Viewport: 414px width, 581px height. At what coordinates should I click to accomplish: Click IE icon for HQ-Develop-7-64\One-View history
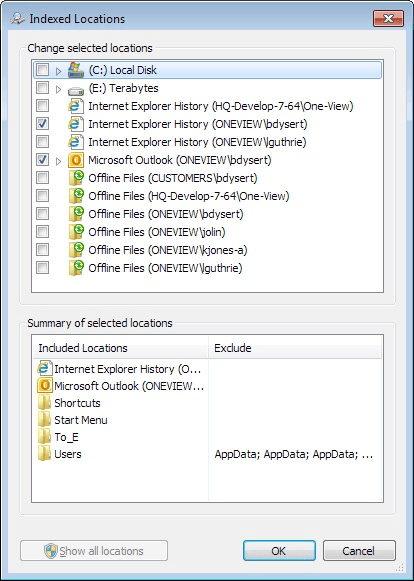click(x=76, y=106)
